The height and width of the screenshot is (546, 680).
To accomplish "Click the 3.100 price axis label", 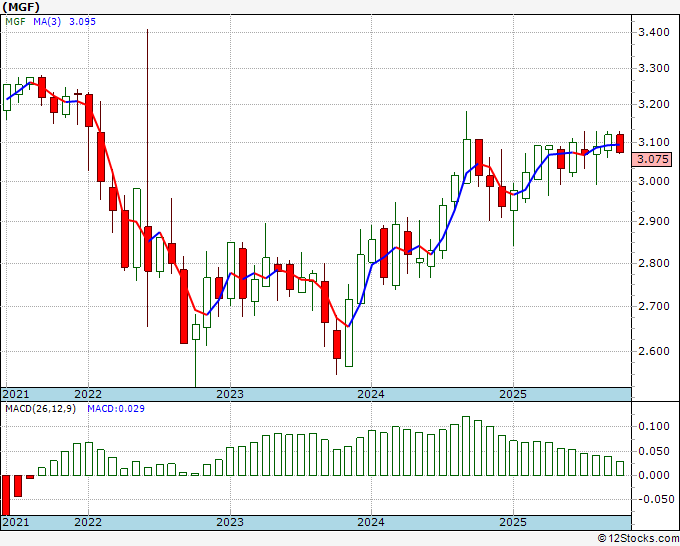I will pyautogui.click(x=654, y=142).
